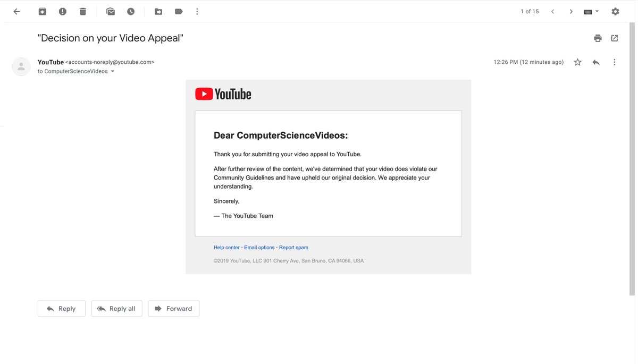Open the Help center link
Screen dimensions: 638x364
click(226, 248)
